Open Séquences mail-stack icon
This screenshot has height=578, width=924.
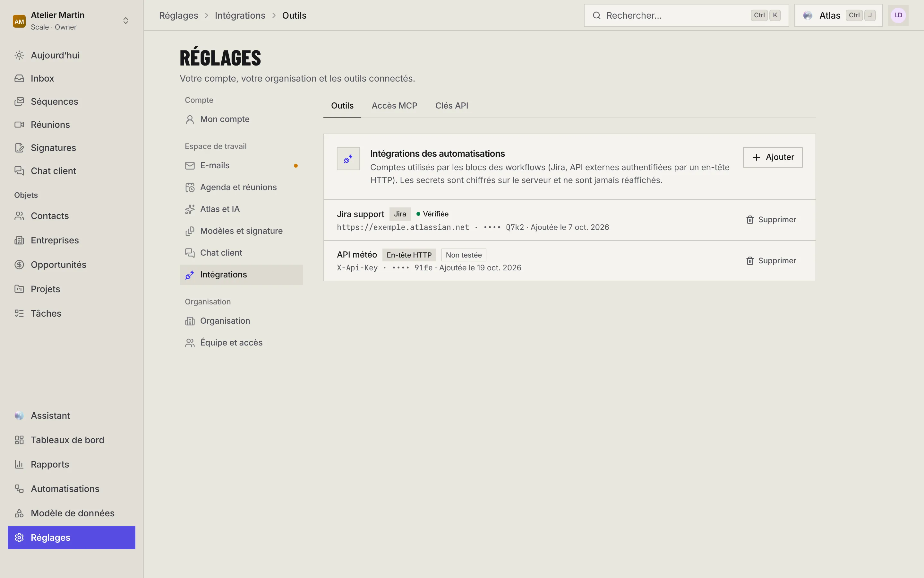19,101
